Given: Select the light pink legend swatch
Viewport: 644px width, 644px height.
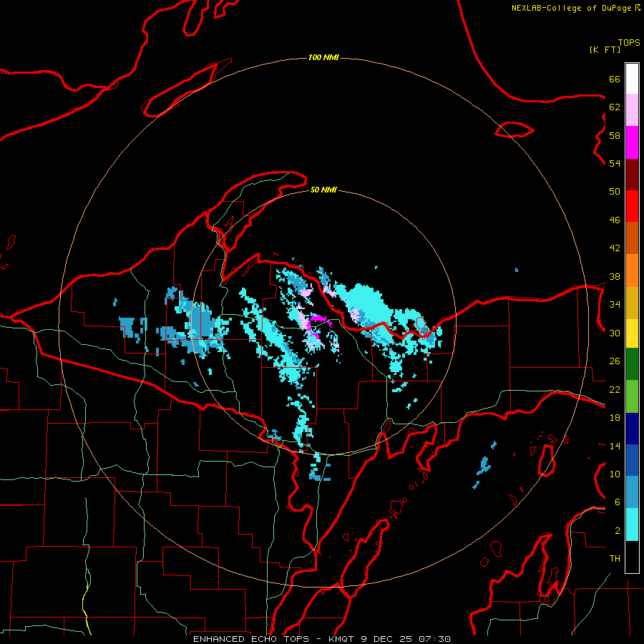Looking at the screenshot, I should 632,110.
